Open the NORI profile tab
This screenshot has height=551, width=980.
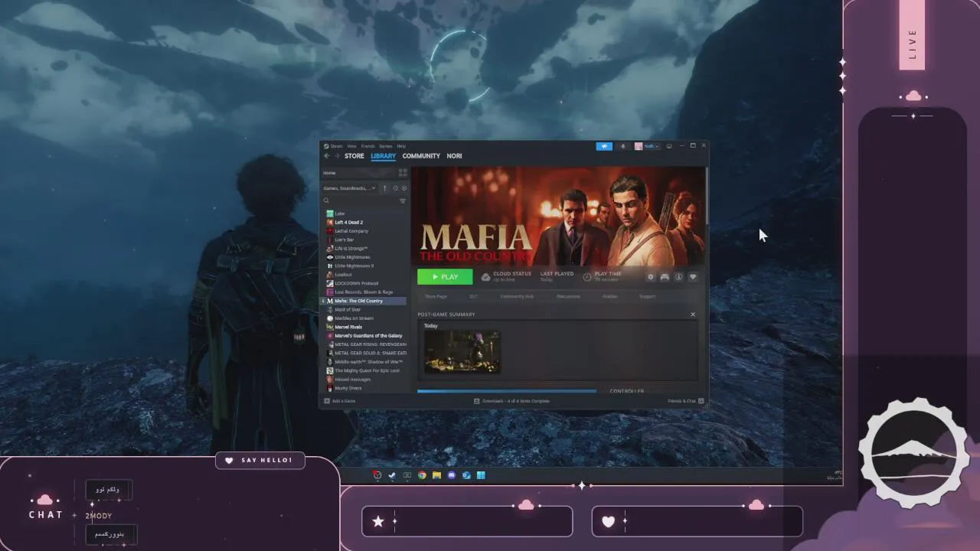click(x=454, y=156)
